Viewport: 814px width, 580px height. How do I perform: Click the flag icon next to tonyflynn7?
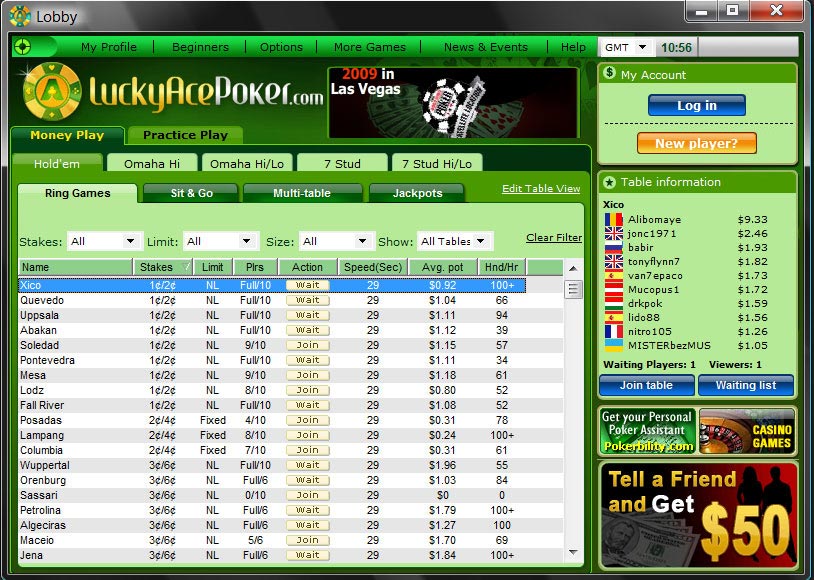click(614, 262)
